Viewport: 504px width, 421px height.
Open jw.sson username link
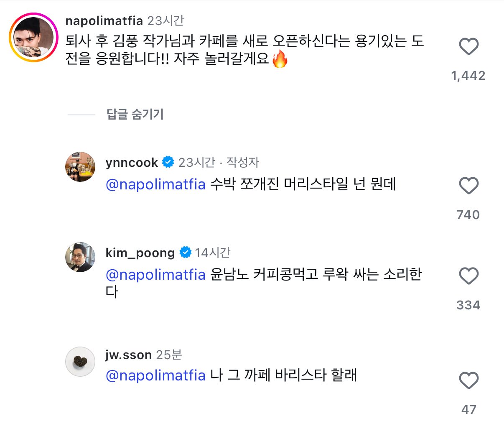tap(128, 355)
